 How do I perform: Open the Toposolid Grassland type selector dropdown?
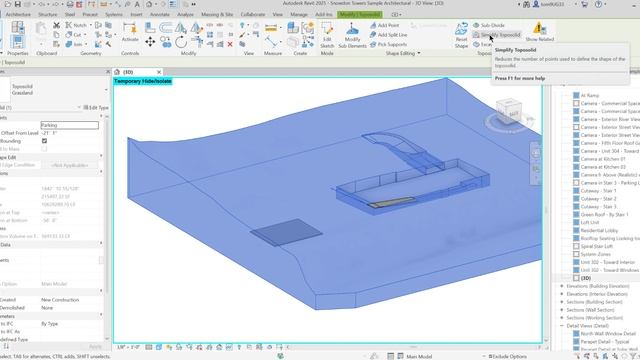(106, 89)
